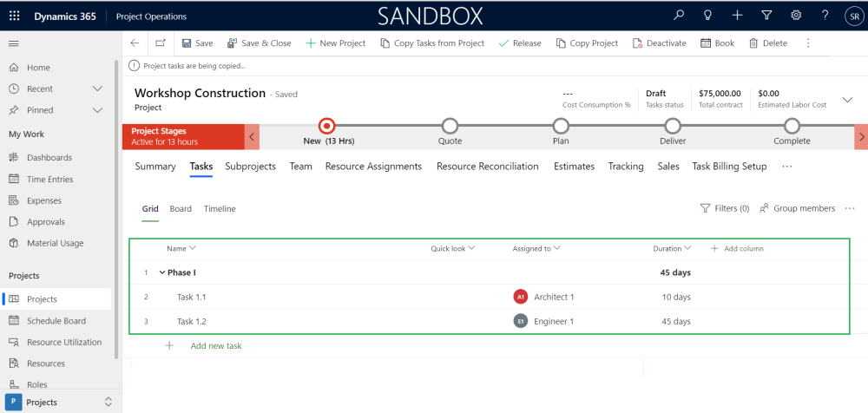
Task: Open Filters (0) button
Action: (x=725, y=209)
